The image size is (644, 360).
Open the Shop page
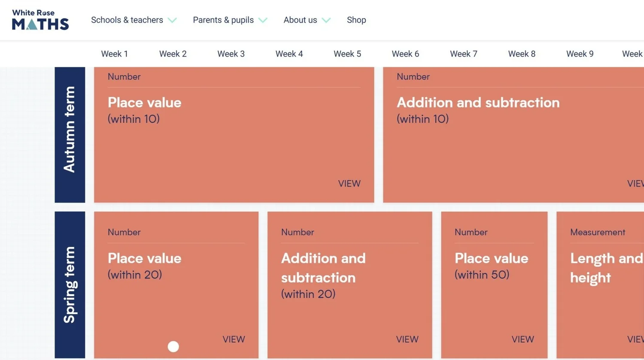coord(356,20)
